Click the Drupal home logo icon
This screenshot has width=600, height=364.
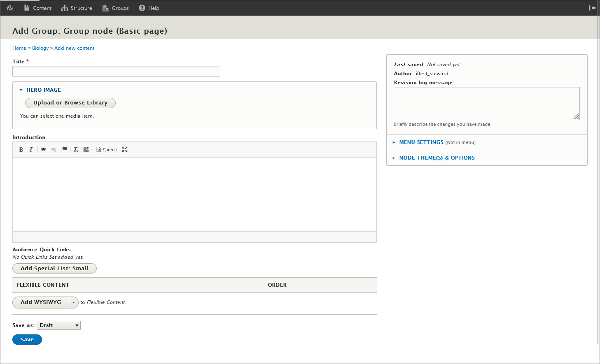coord(10,8)
